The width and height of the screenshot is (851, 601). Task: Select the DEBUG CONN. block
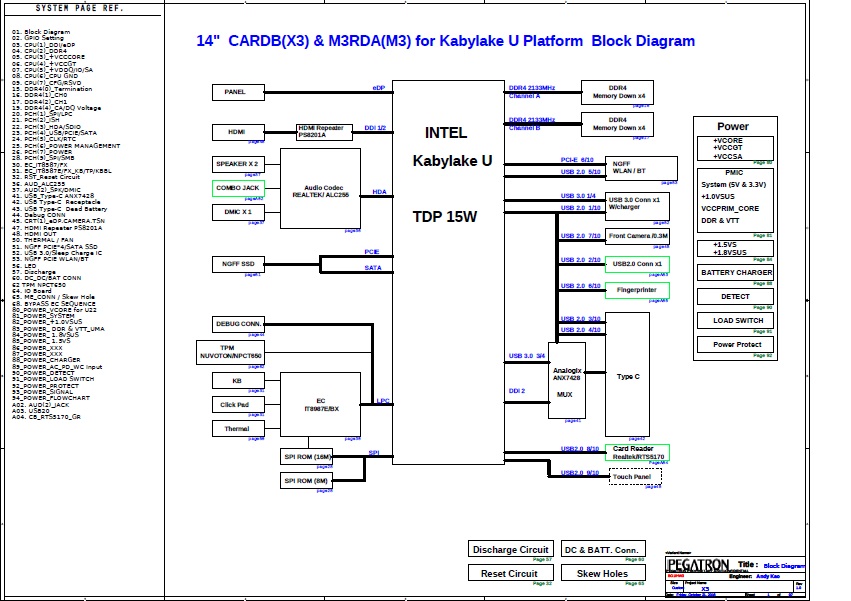[x=238, y=324]
